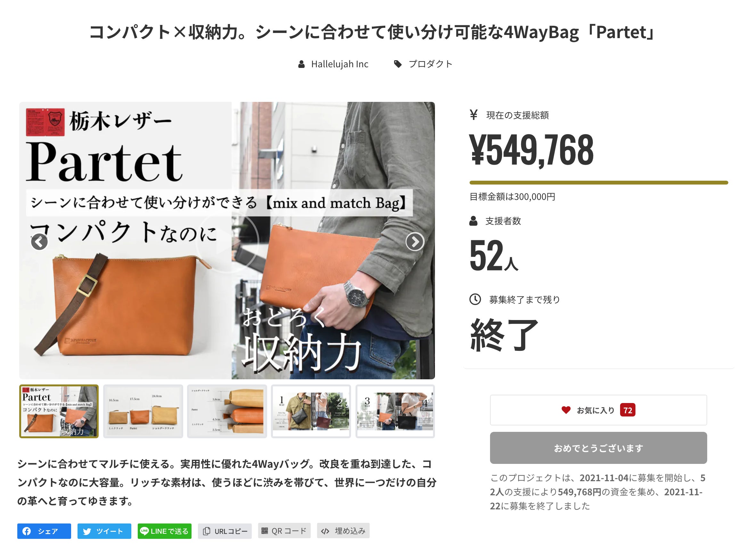Viewport: 745px width, 560px height.
Task: Select the 1 Way 2 Way thumbnail
Action: pos(311,411)
